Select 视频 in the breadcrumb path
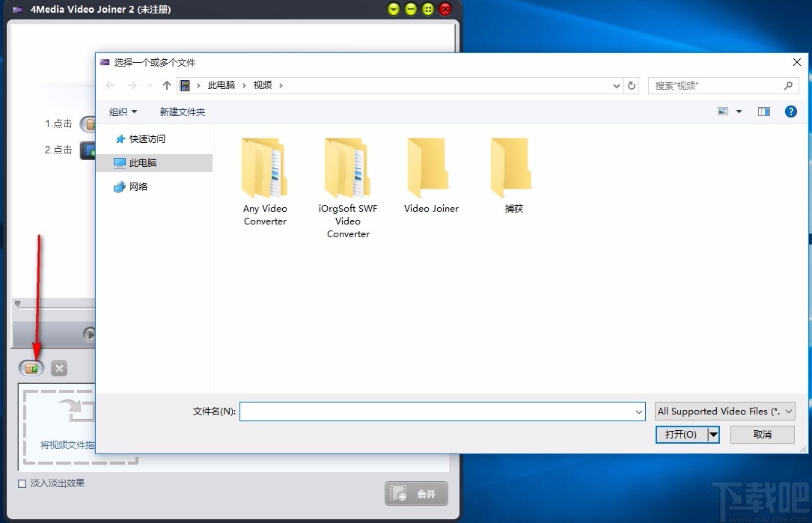 pos(263,85)
